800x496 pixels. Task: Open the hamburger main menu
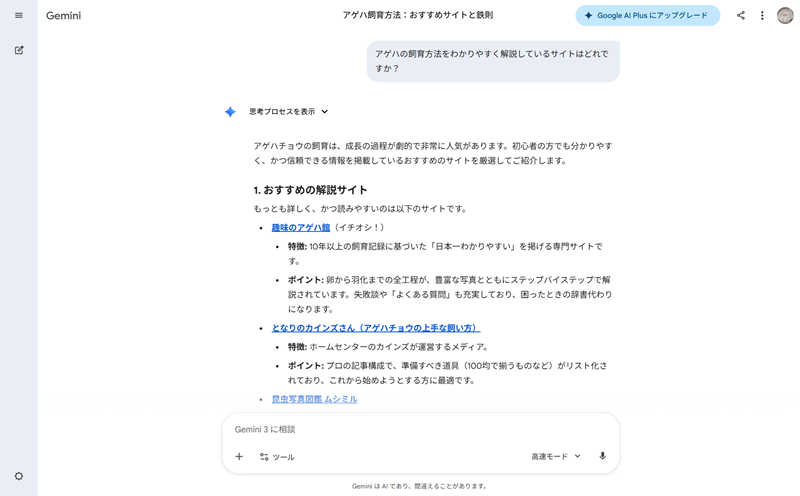(18, 16)
